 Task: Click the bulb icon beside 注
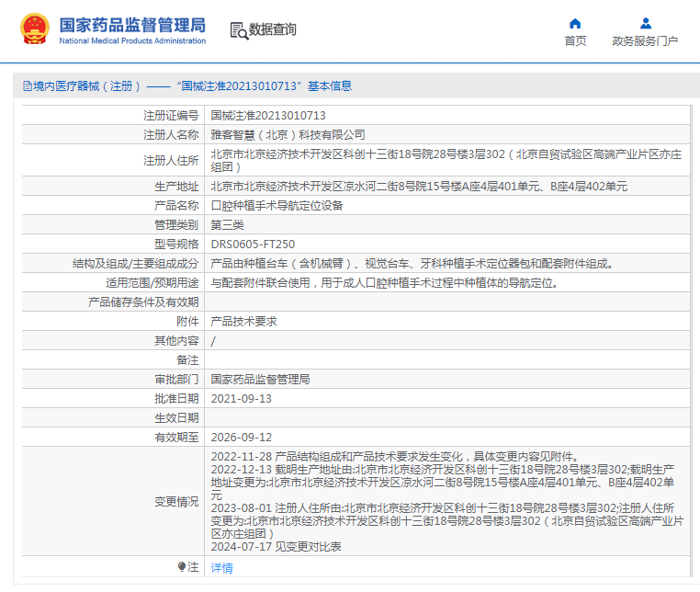click(181, 567)
